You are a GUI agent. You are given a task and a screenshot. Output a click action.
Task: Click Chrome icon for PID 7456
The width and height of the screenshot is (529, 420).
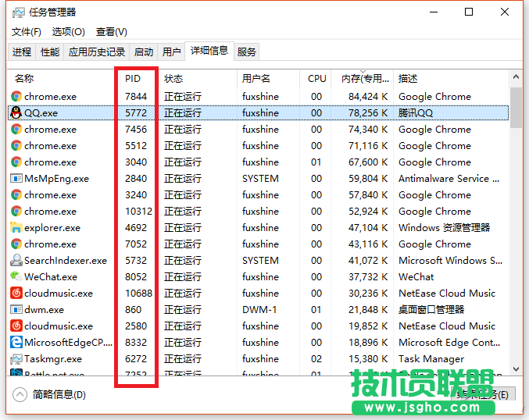click(x=16, y=129)
